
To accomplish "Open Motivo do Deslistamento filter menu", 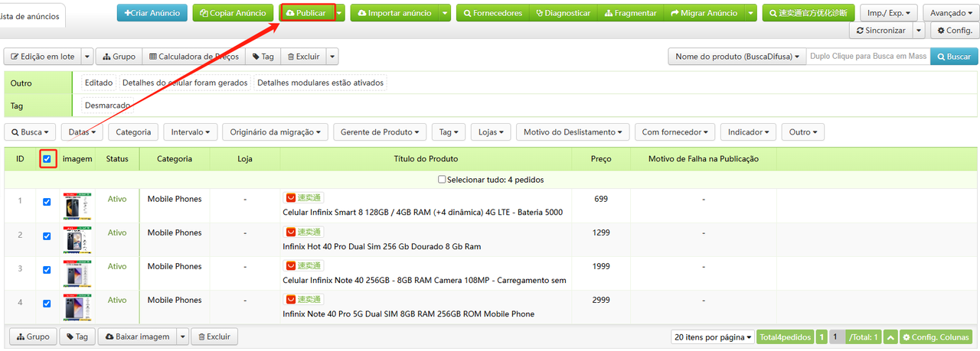I will point(573,132).
